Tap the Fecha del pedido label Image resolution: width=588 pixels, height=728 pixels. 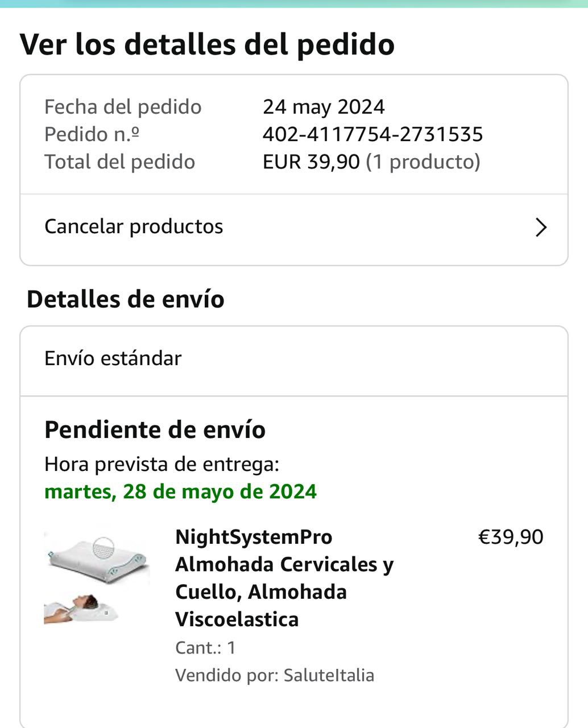click(123, 107)
